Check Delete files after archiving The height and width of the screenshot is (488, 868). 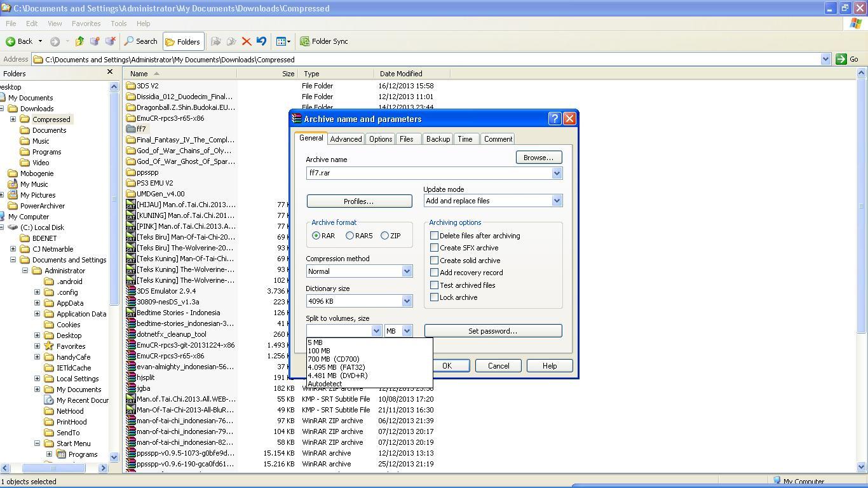click(435, 236)
